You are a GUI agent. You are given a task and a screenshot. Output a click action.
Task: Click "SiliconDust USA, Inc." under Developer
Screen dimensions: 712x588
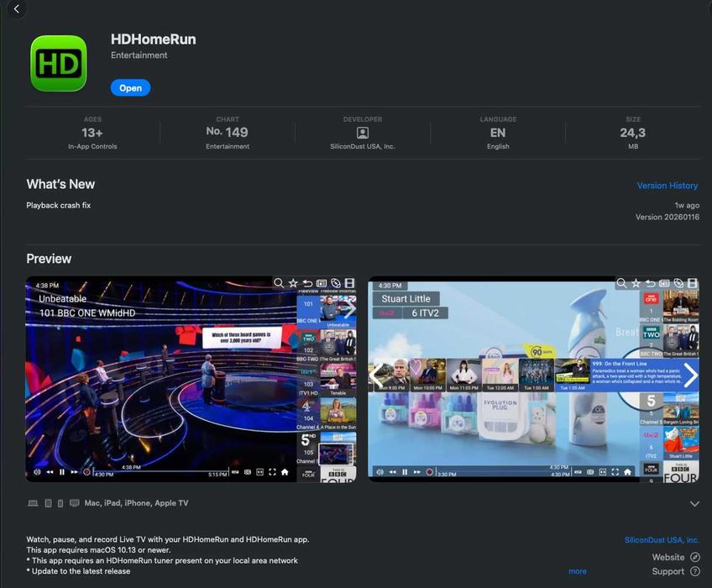(x=363, y=146)
